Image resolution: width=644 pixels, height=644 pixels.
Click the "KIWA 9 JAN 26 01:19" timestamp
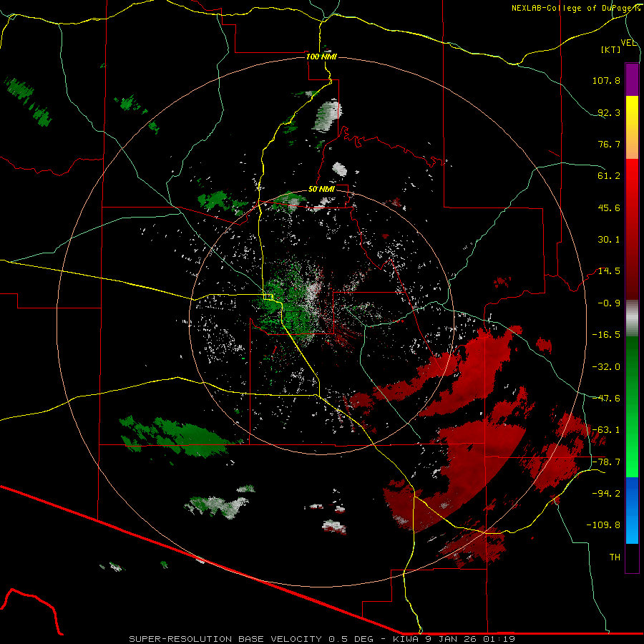454,639
